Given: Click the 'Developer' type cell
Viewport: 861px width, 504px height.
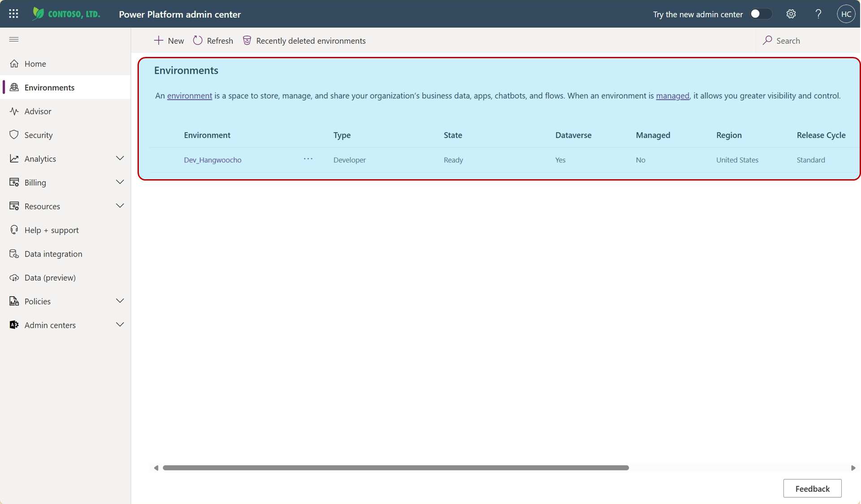Looking at the screenshot, I should (349, 160).
